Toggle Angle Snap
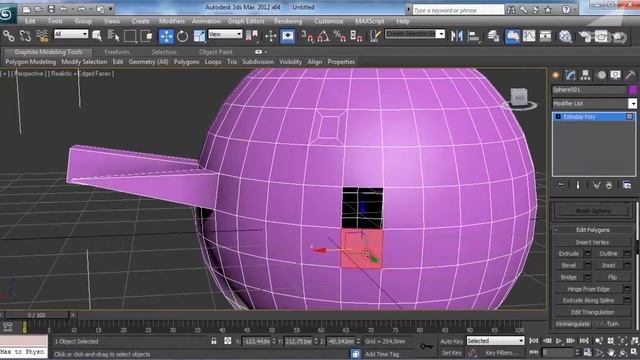The image size is (640, 360). (x=323, y=36)
